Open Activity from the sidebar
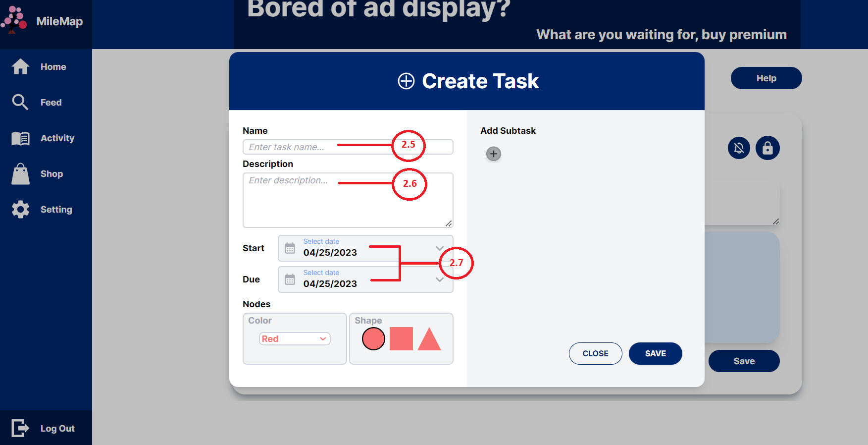The height and width of the screenshot is (445, 868). pyautogui.click(x=57, y=138)
